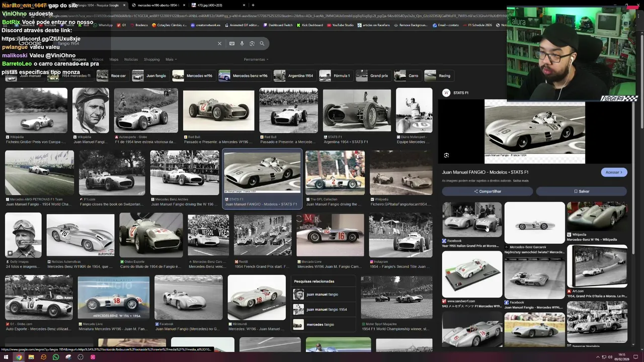This screenshot has width=644, height=362.
Task: Open the F1 Schedule 2026 bookmark
Action: pos(477,25)
